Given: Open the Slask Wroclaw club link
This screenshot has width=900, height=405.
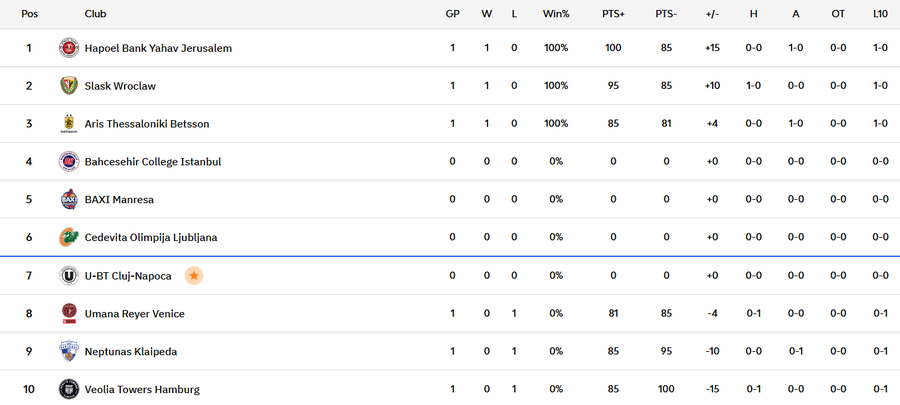Looking at the screenshot, I should click(x=120, y=86).
